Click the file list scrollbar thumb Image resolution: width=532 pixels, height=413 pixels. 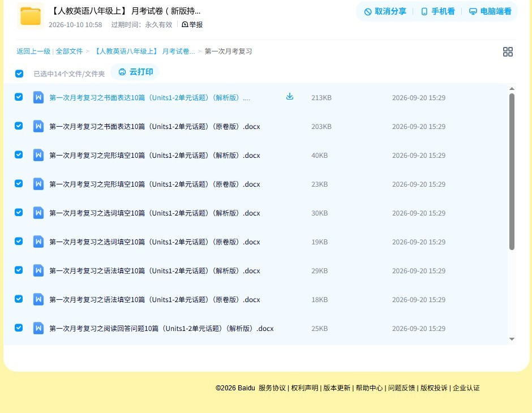pyautogui.click(x=512, y=171)
